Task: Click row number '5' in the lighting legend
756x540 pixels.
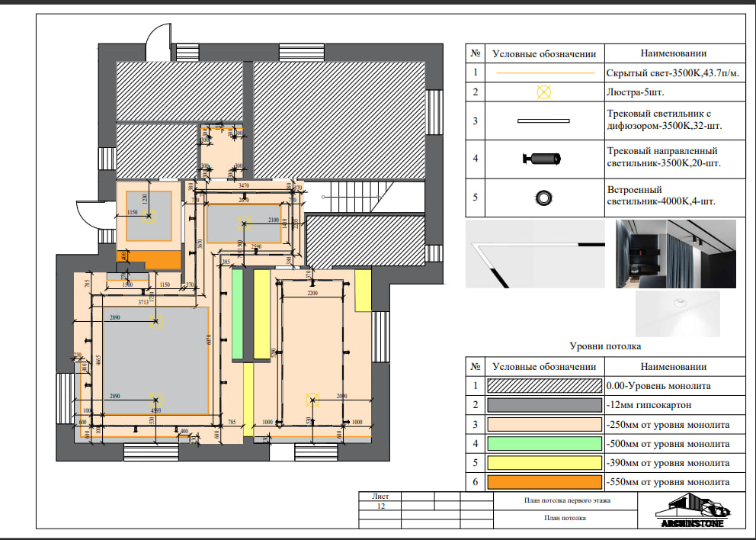Action: pos(475,197)
